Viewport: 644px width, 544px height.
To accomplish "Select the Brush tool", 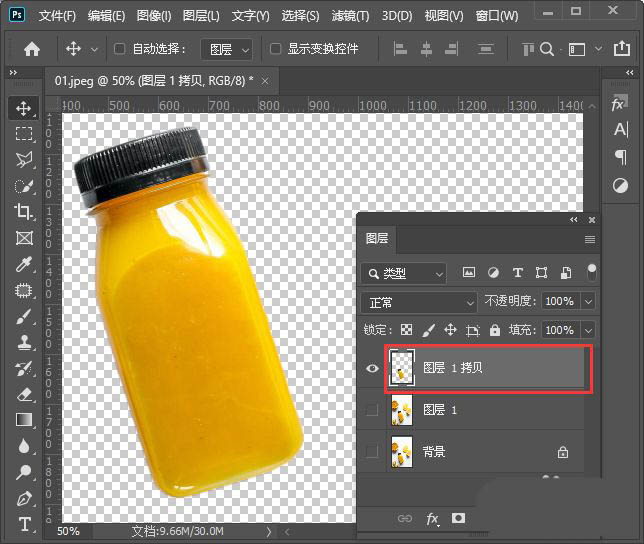I will tap(24, 317).
